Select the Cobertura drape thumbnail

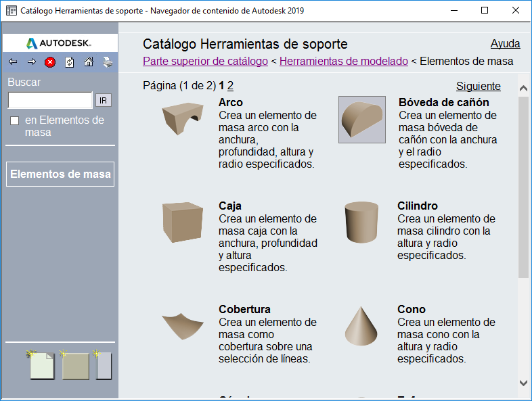183,326
